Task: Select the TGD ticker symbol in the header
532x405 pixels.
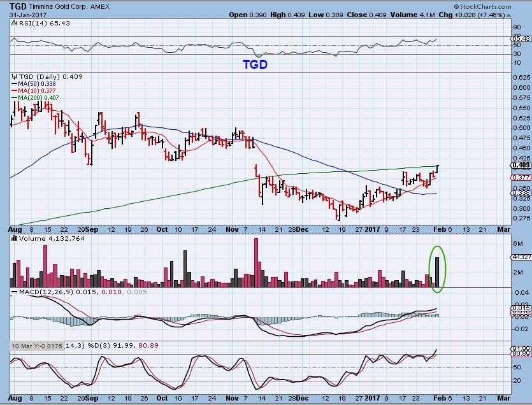Action: pyautogui.click(x=18, y=6)
